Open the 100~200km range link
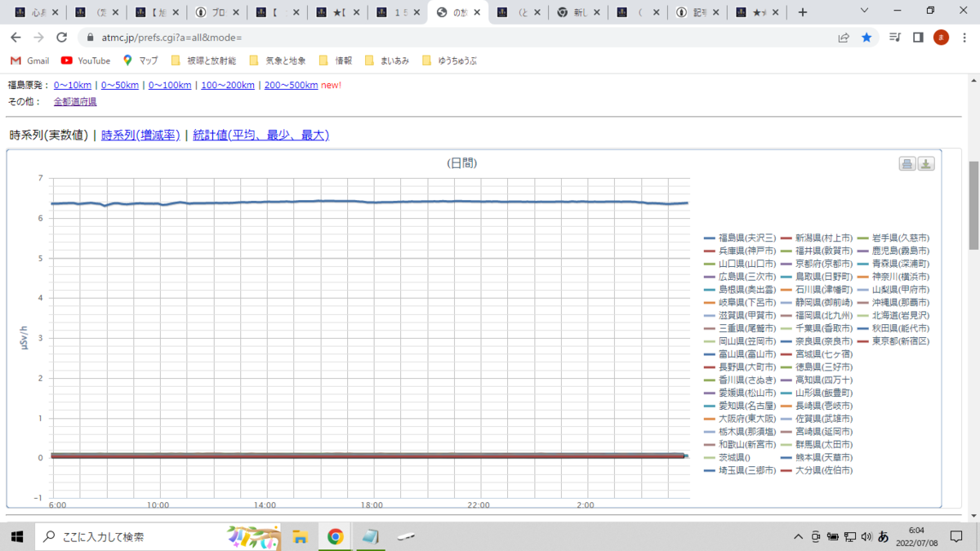The image size is (980, 551). (x=228, y=85)
